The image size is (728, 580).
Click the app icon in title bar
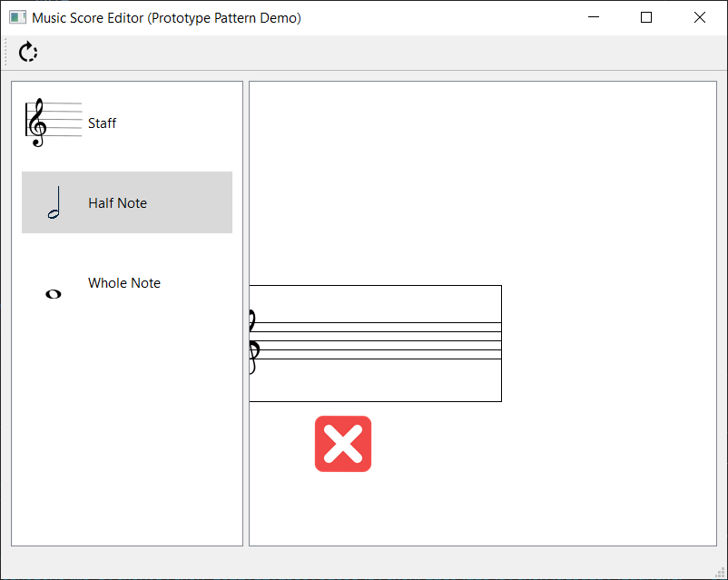(x=17, y=17)
